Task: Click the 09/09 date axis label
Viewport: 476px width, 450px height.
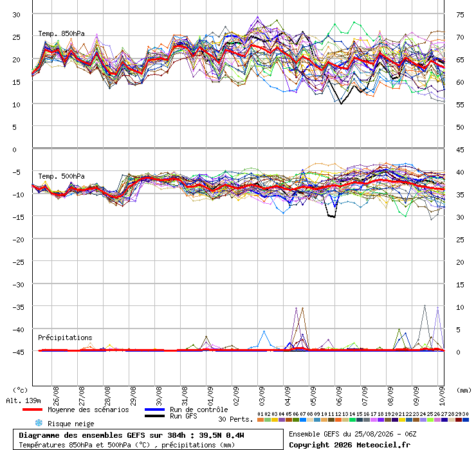Action: click(417, 396)
